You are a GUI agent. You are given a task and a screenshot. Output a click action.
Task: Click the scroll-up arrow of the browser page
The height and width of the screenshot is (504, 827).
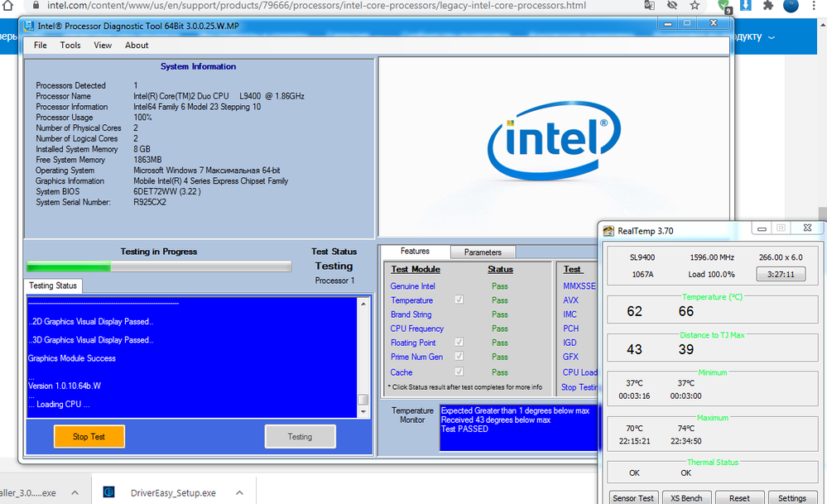(822, 24)
